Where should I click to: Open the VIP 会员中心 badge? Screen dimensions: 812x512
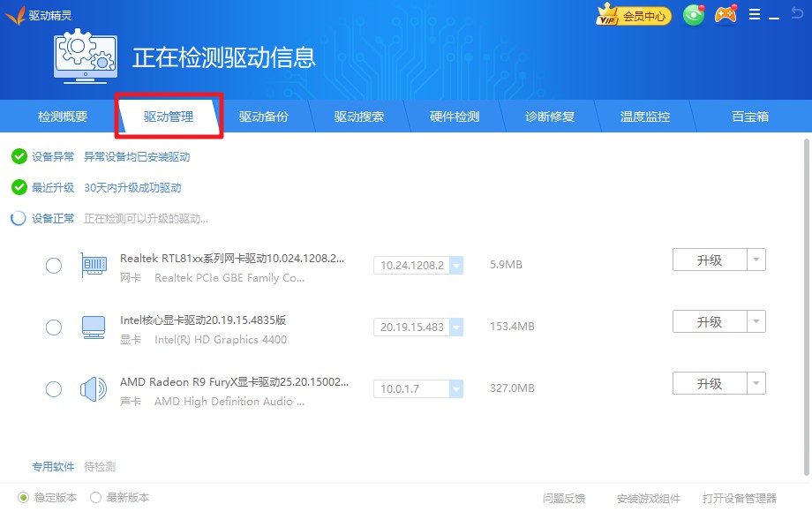pos(634,16)
